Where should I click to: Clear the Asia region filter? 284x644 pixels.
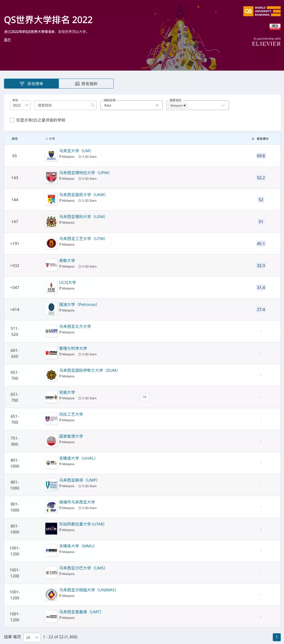pos(157,105)
